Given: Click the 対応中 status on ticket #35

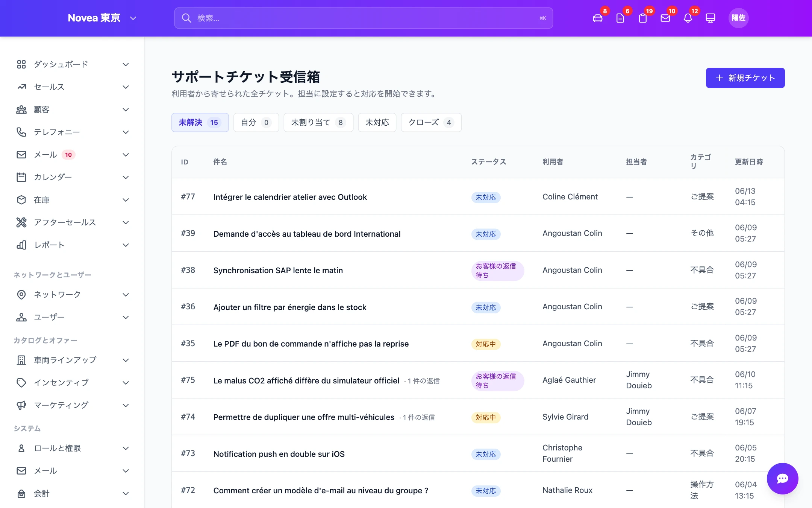Looking at the screenshot, I should click(486, 344).
